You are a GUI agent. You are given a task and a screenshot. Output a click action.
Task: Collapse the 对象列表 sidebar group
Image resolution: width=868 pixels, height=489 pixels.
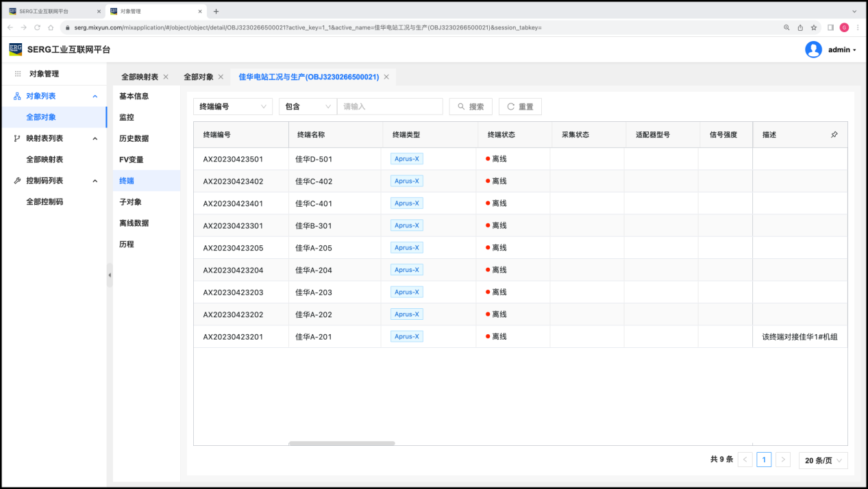click(95, 97)
